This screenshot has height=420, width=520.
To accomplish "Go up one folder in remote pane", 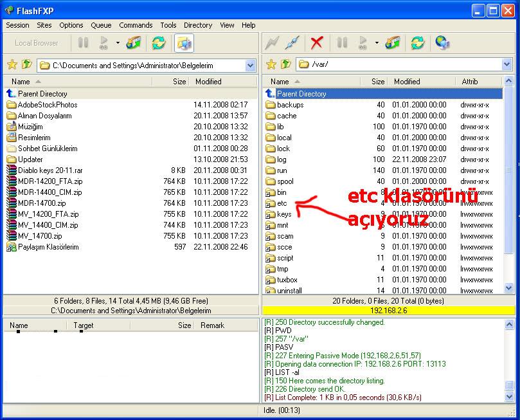I will pyautogui.click(x=285, y=65).
